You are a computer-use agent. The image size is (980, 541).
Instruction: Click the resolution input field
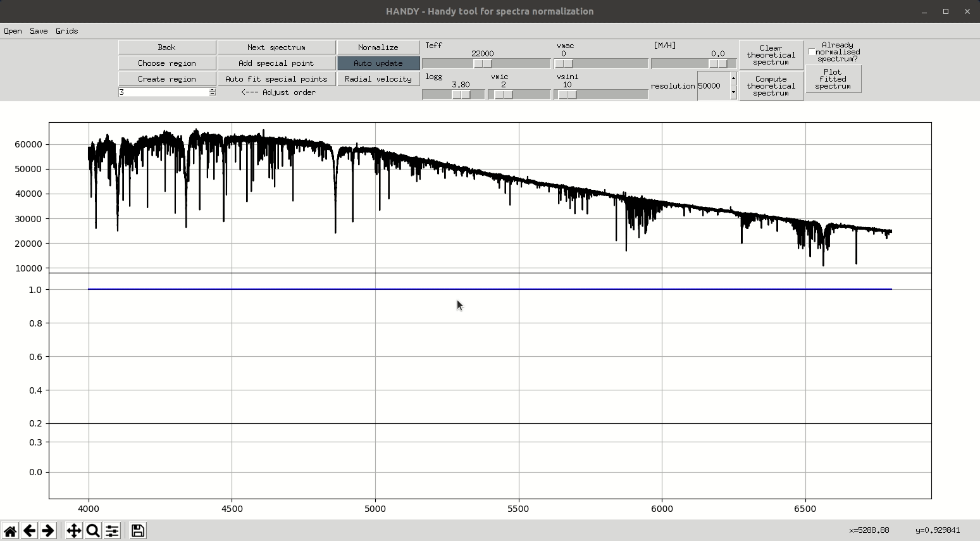tap(713, 86)
